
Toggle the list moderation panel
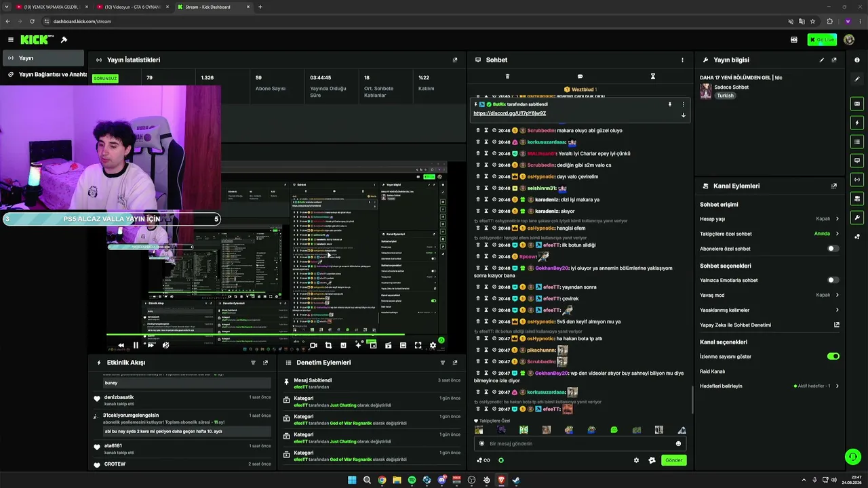point(857,142)
